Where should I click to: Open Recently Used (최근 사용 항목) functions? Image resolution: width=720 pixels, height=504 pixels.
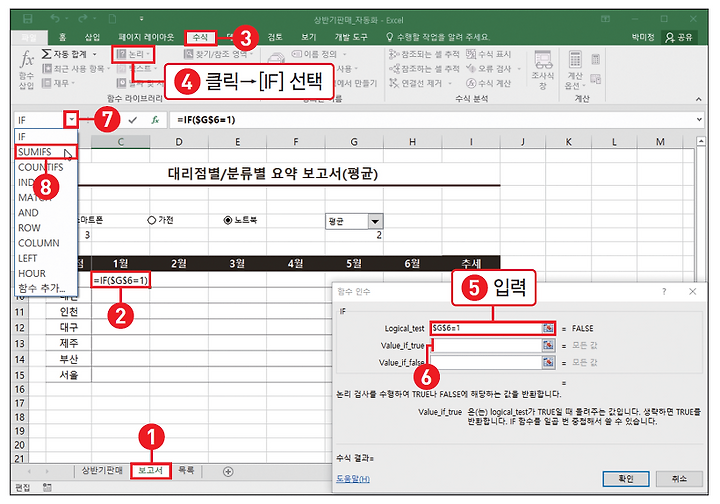(76, 69)
